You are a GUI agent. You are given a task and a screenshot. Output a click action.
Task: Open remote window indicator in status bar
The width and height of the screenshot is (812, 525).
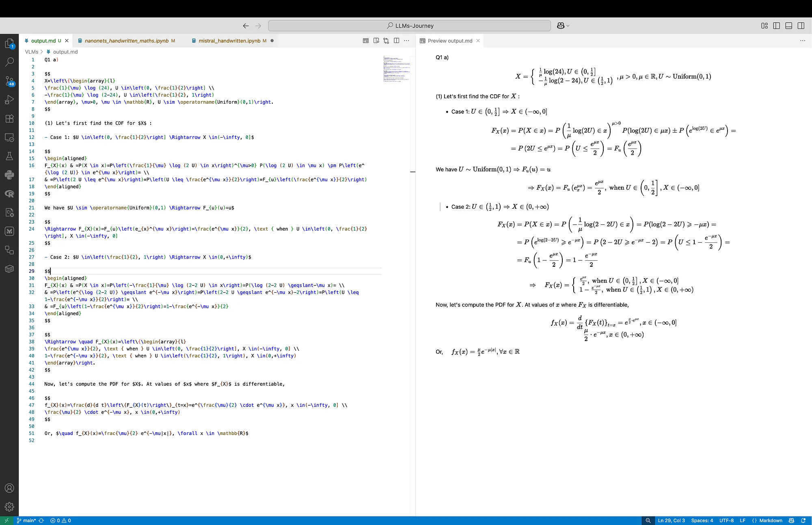click(6, 521)
